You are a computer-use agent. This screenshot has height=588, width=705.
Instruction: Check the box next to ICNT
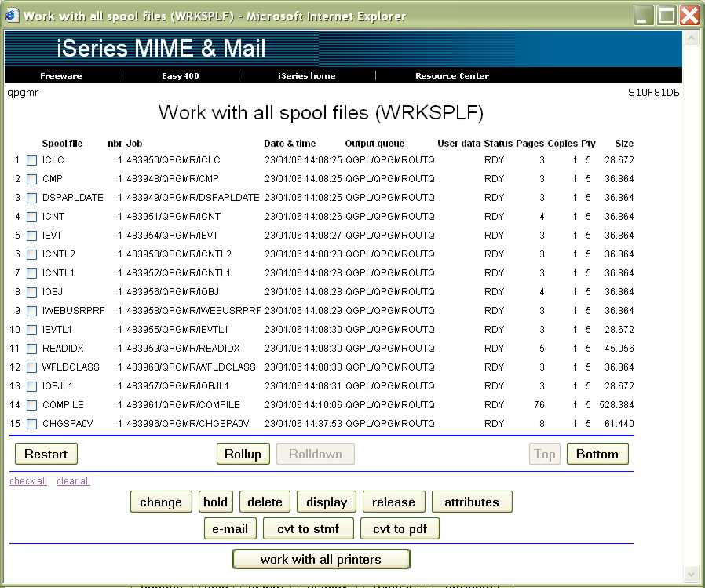tap(31, 217)
